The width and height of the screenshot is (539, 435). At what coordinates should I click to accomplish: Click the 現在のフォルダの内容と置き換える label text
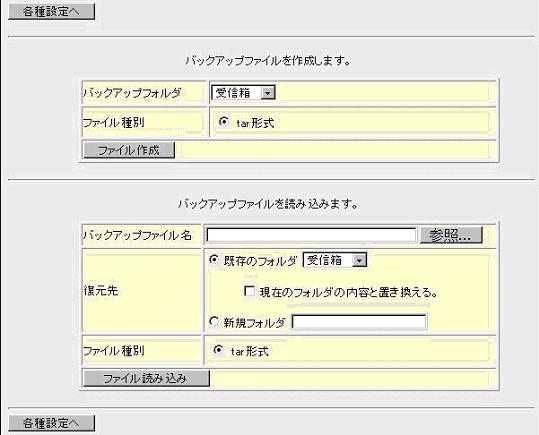[x=349, y=292]
